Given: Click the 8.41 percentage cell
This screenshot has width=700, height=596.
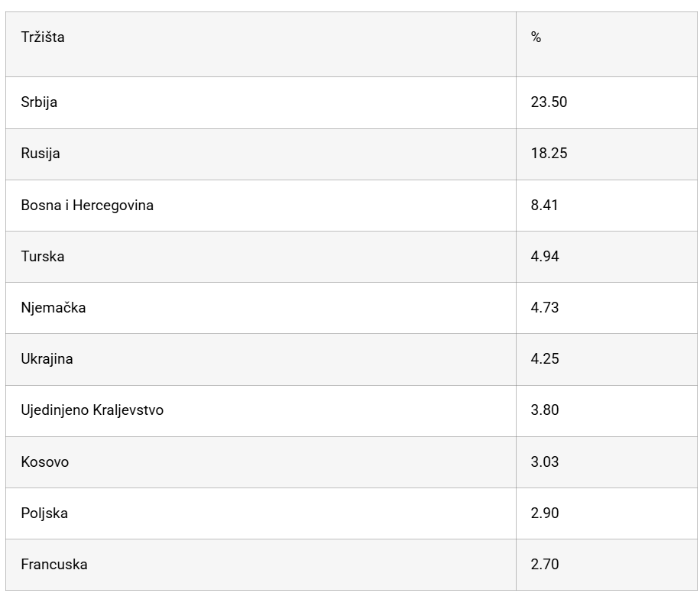Looking at the screenshot, I should click(607, 206).
